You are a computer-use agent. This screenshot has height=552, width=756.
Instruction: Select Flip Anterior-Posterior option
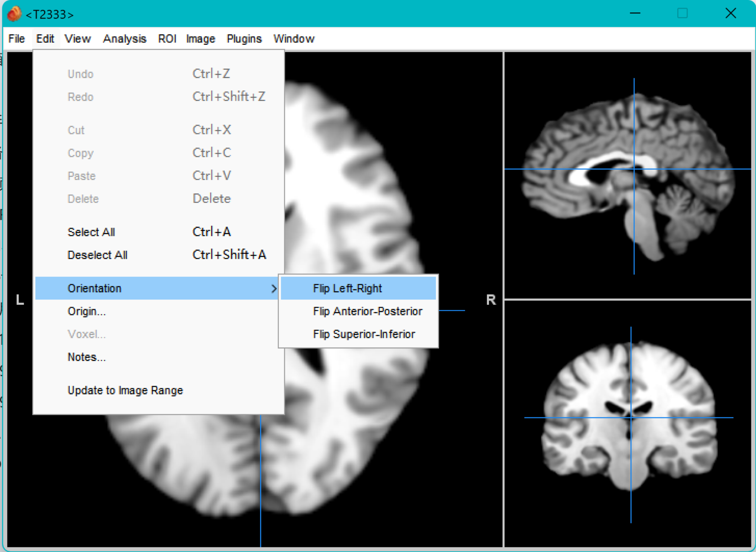click(x=367, y=311)
